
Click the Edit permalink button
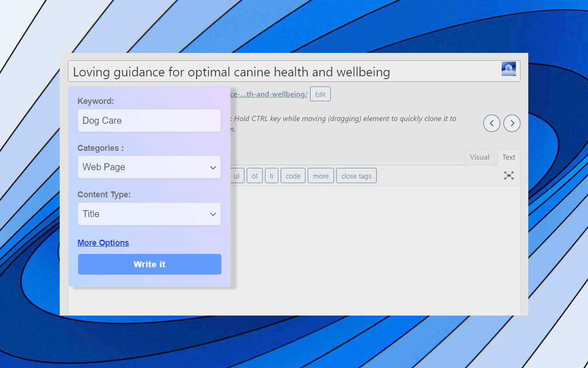point(320,94)
